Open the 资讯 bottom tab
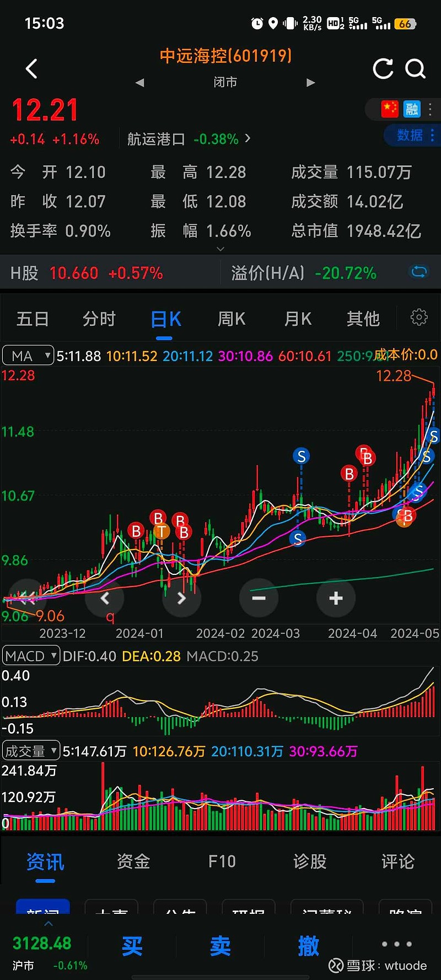The image size is (441, 980). 45,861
